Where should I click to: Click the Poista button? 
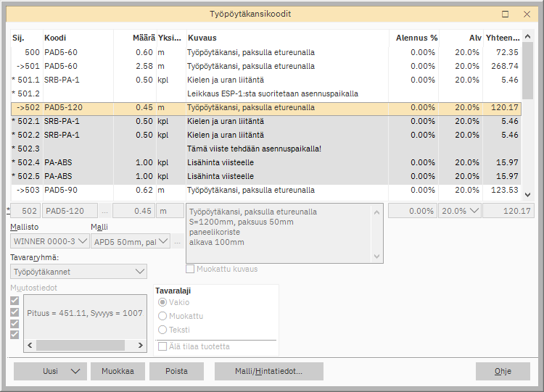pos(177,371)
